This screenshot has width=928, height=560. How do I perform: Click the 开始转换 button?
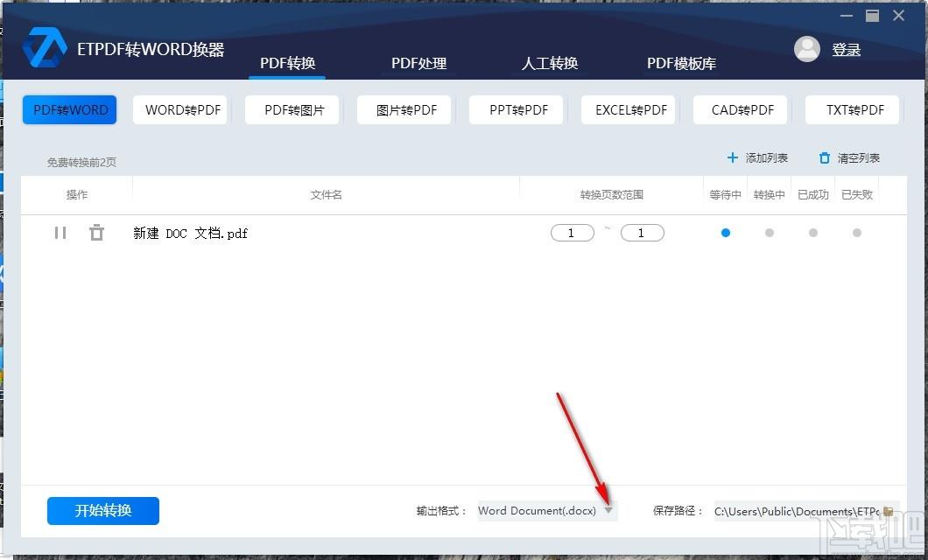tap(103, 510)
